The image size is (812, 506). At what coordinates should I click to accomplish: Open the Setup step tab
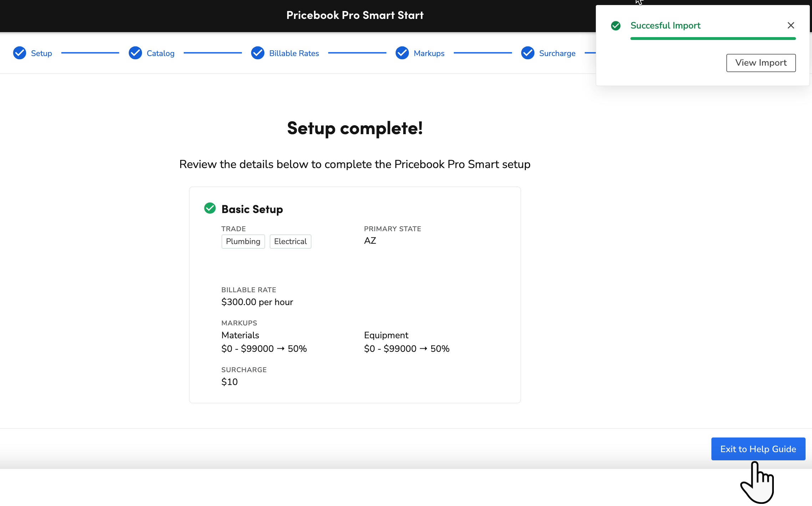click(41, 53)
